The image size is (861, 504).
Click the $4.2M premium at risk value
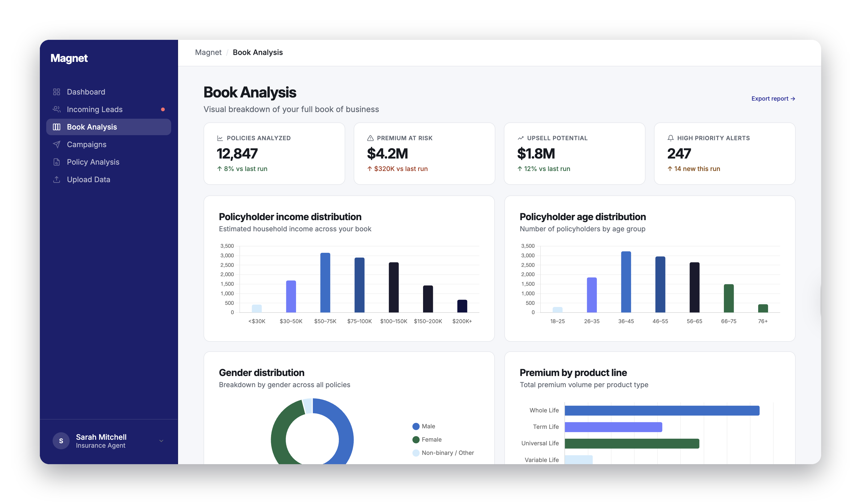pyautogui.click(x=387, y=154)
